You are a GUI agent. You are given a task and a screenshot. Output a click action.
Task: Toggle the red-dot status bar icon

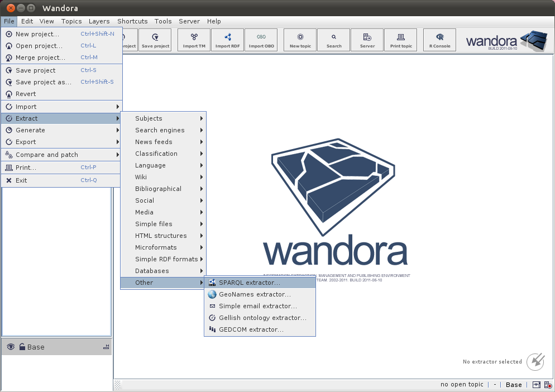tap(548, 385)
